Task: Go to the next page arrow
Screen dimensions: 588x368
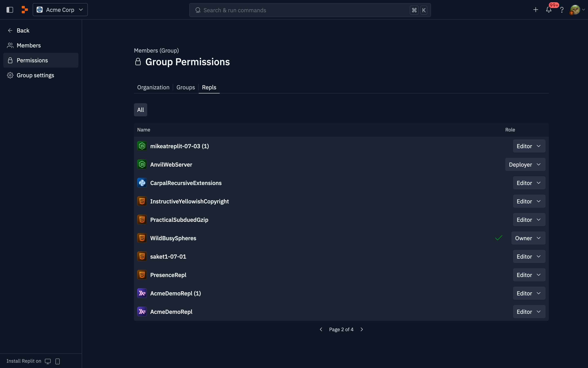Action: click(362, 329)
